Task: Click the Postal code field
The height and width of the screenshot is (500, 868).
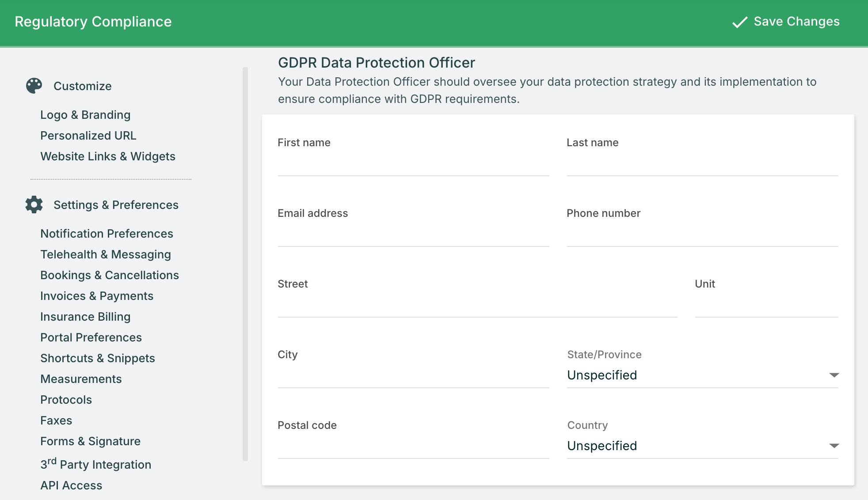Action: point(413,447)
